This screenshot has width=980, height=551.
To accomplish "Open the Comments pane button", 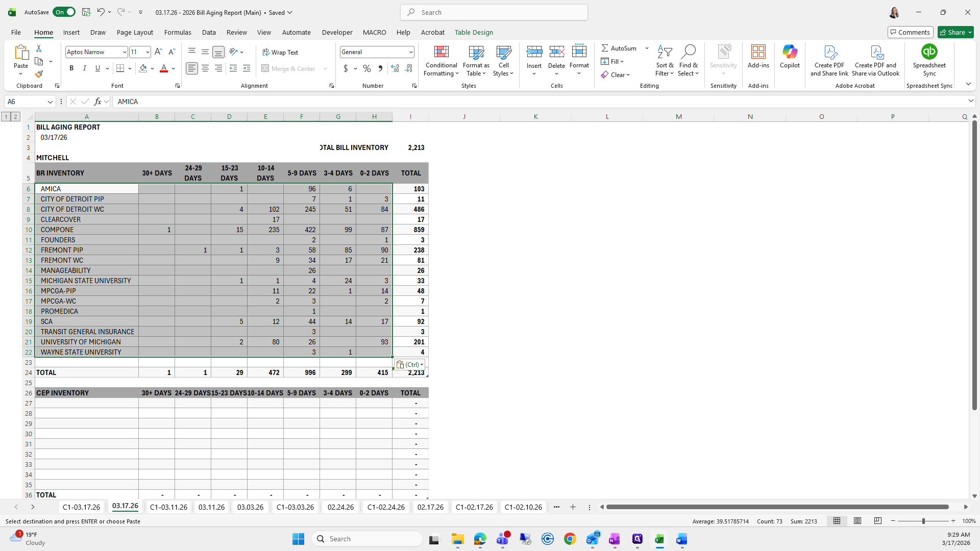I will [910, 32].
